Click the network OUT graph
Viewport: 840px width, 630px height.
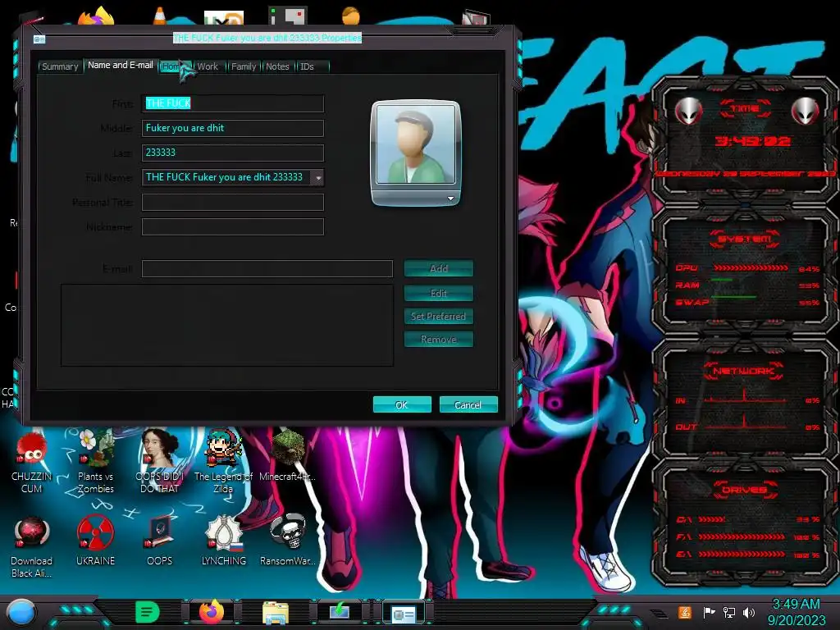[745, 422]
